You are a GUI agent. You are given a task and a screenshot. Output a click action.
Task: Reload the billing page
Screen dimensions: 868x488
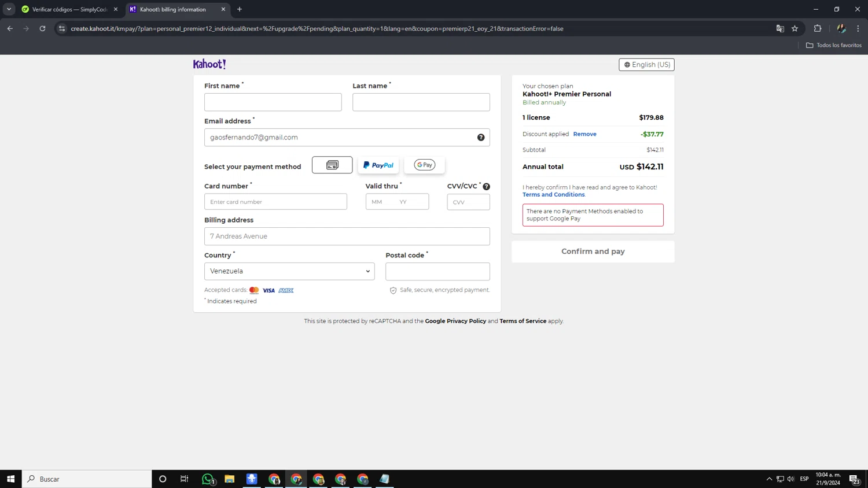tap(42, 28)
